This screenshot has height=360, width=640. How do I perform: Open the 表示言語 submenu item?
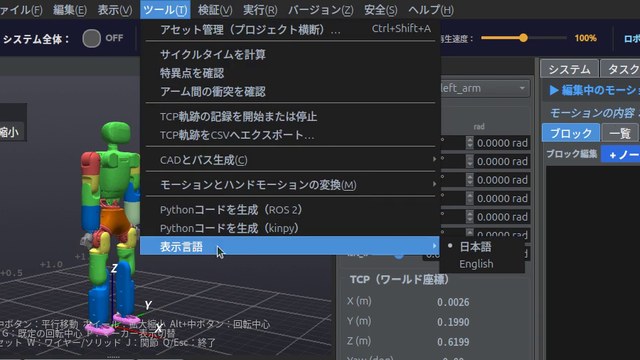tap(290, 246)
